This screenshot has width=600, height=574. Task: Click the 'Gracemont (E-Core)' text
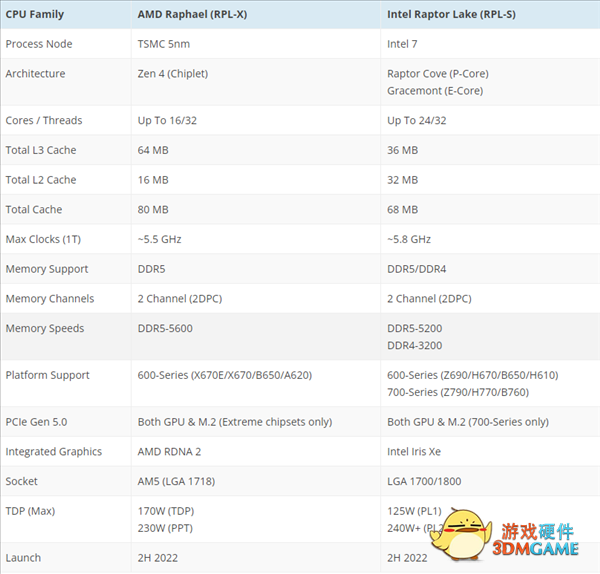[435, 91]
